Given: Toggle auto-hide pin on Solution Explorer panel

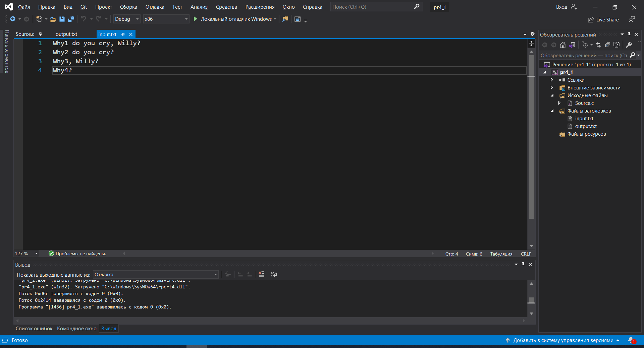Looking at the screenshot, I should [x=629, y=34].
